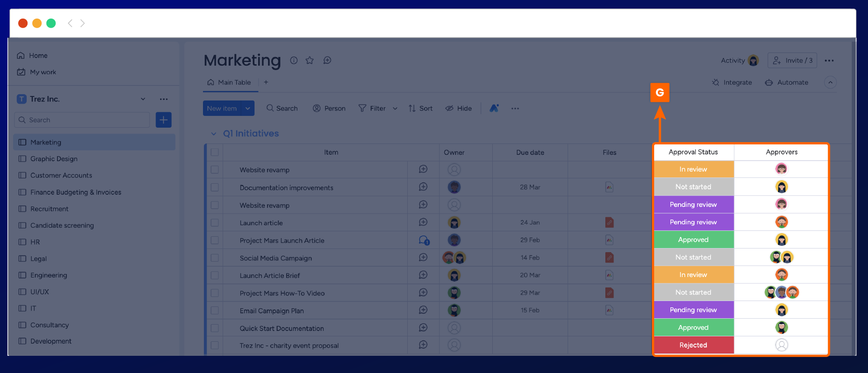Open file attached to Social Media Campaign
Screen dimensions: 868x373
tap(609, 258)
